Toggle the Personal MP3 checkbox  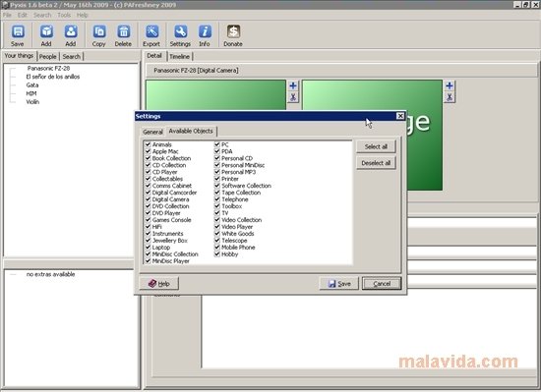click(x=217, y=172)
